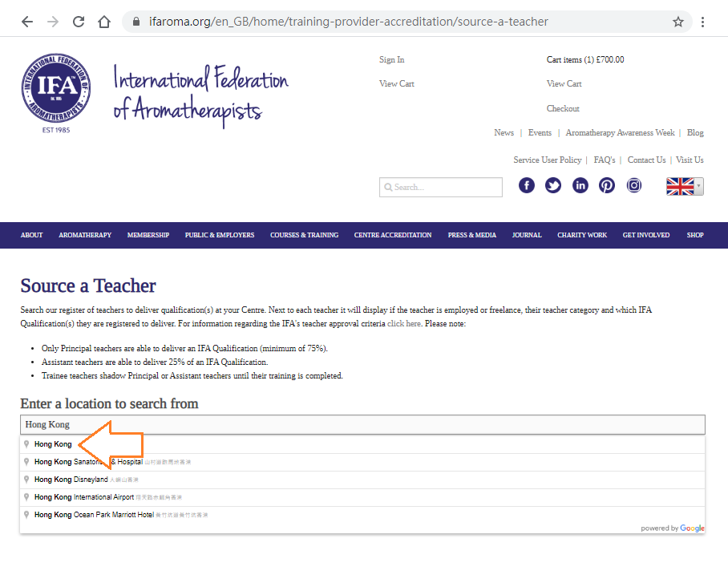Click the LinkedIn social icon
This screenshot has height=583, width=728.
[580, 185]
